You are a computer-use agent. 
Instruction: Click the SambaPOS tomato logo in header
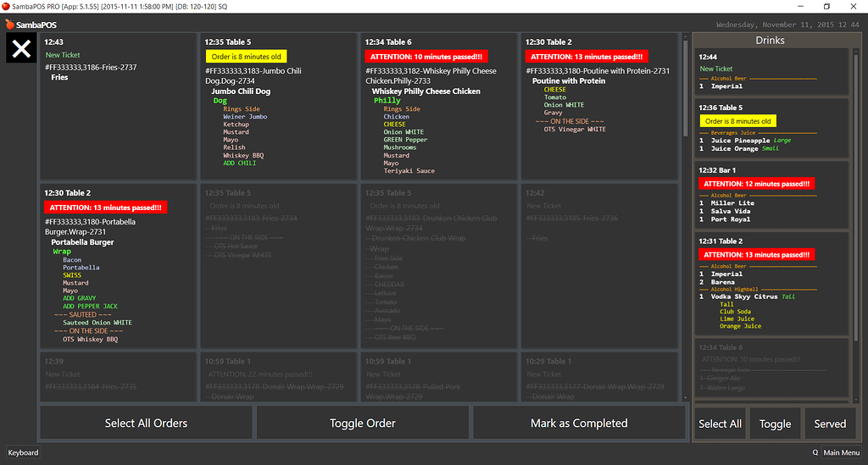[10, 25]
